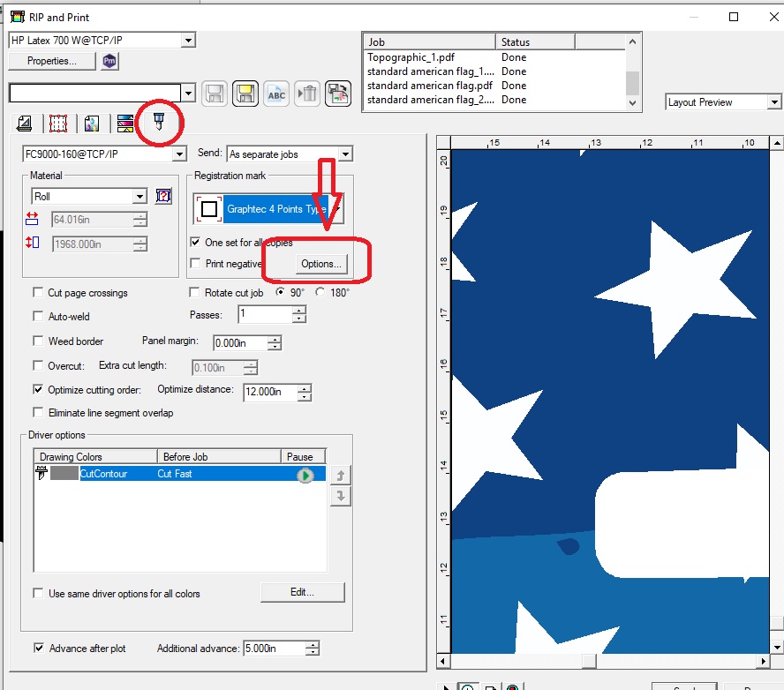
Task: Click the ABC rename preset icon
Action: [x=276, y=94]
